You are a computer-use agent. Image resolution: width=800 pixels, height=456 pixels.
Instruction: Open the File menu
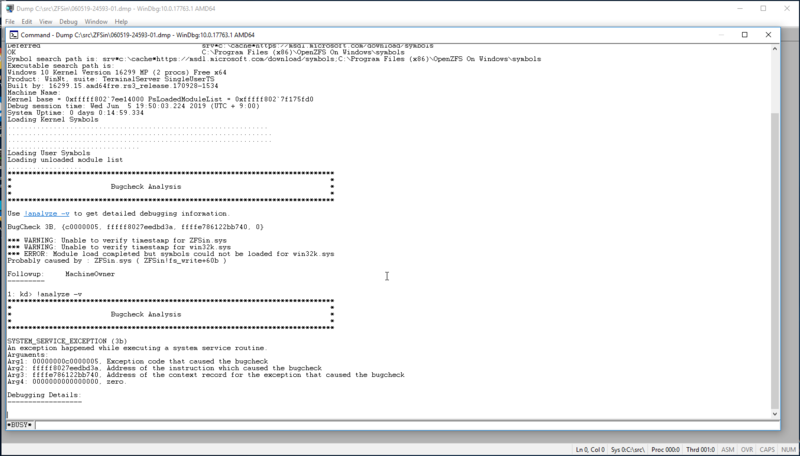(x=10, y=22)
